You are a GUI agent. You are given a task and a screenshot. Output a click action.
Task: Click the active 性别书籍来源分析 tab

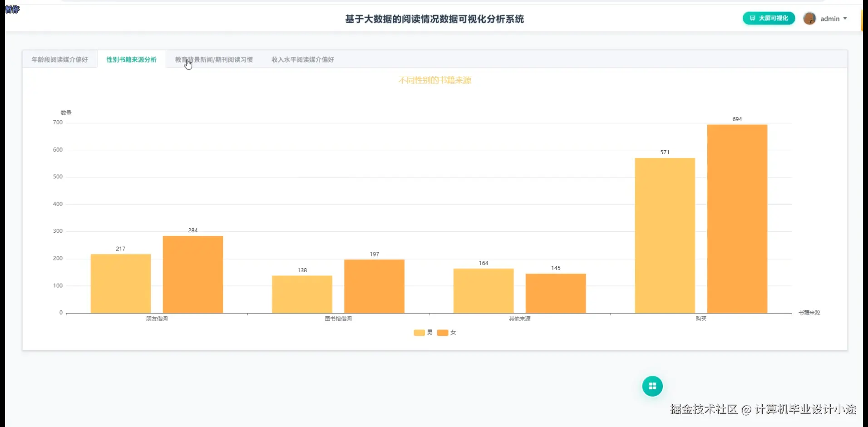(x=131, y=59)
